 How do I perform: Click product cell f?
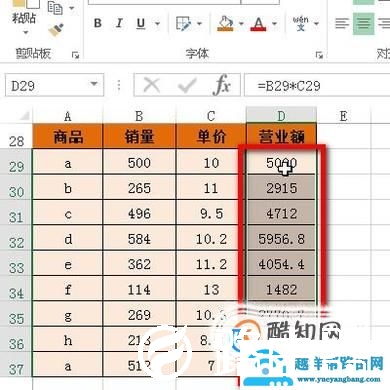point(68,289)
